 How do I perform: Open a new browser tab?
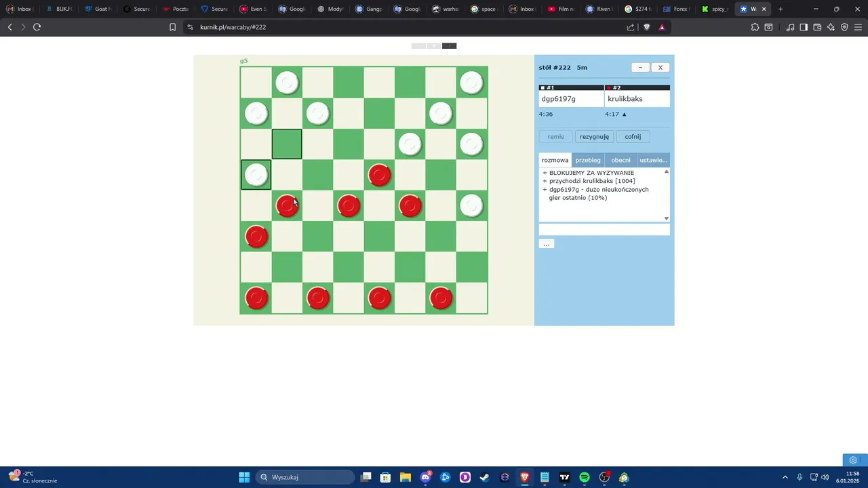[x=781, y=9]
